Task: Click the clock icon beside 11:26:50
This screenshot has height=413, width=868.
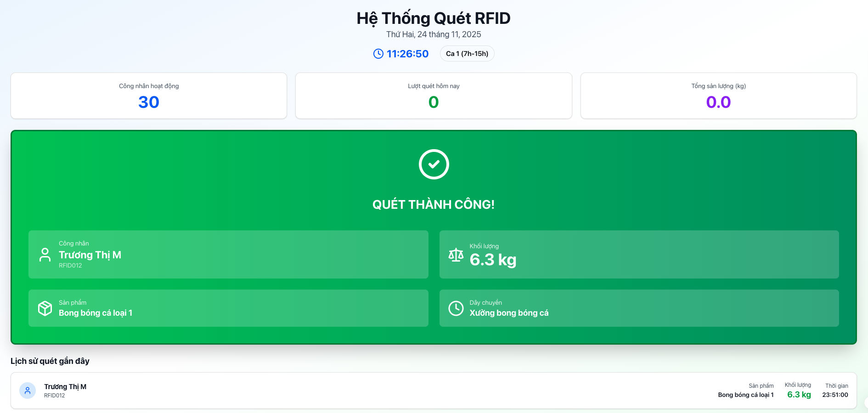Action: [378, 53]
